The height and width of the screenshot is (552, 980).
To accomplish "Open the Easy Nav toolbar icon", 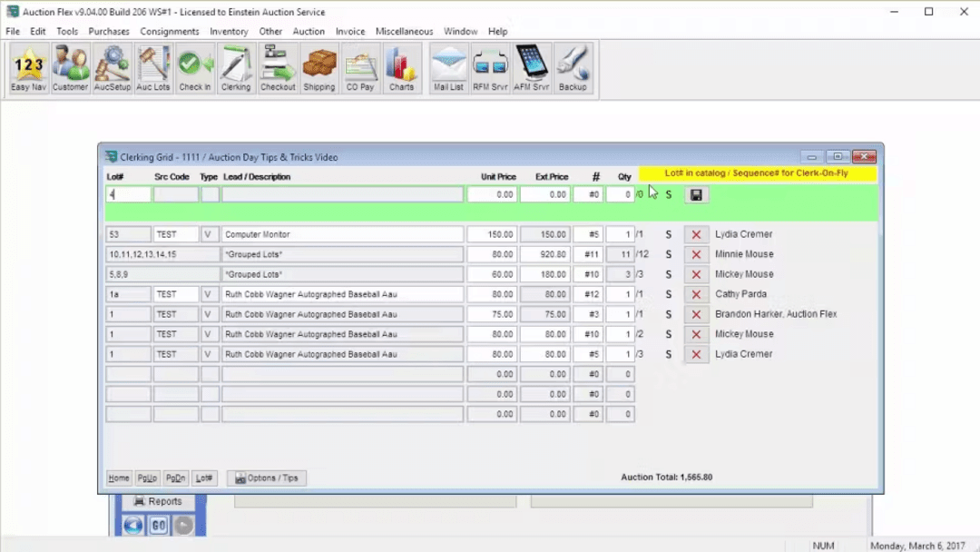I will pos(27,68).
